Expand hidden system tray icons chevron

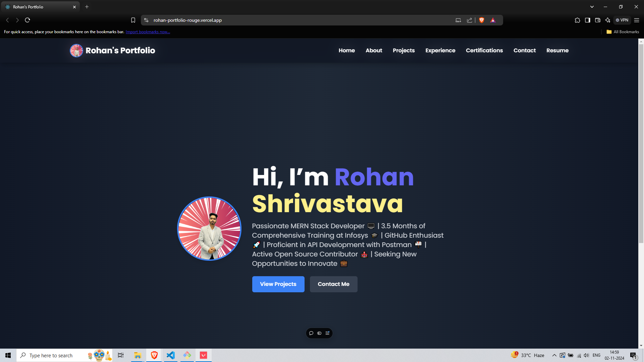554,355
